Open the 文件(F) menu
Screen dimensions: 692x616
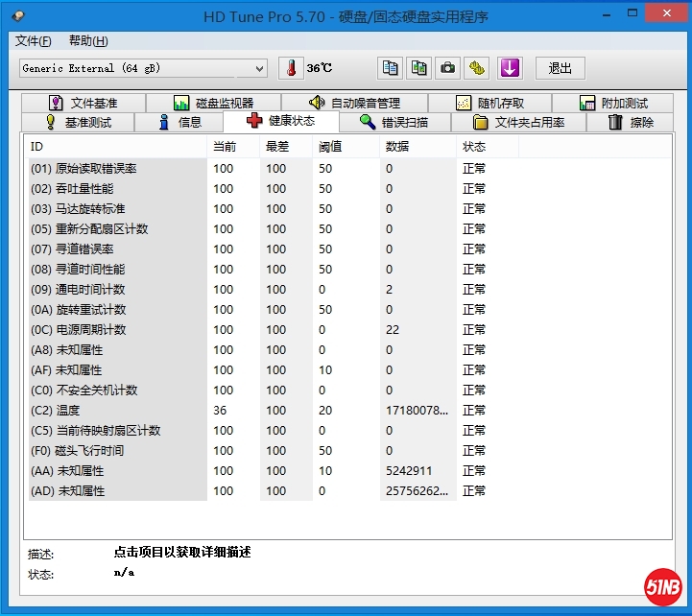pos(34,41)
